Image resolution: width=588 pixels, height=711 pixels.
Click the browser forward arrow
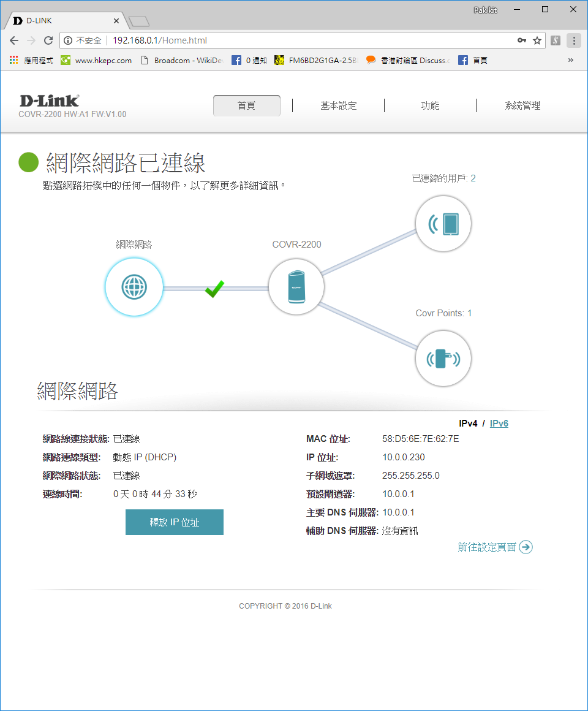pos(31,40)
